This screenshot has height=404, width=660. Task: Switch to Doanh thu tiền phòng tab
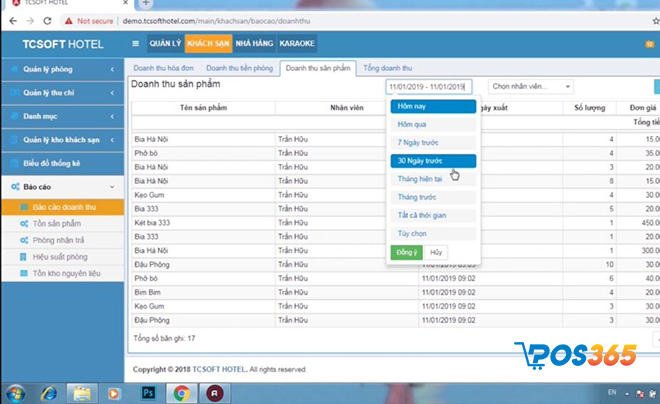(240, 68)
